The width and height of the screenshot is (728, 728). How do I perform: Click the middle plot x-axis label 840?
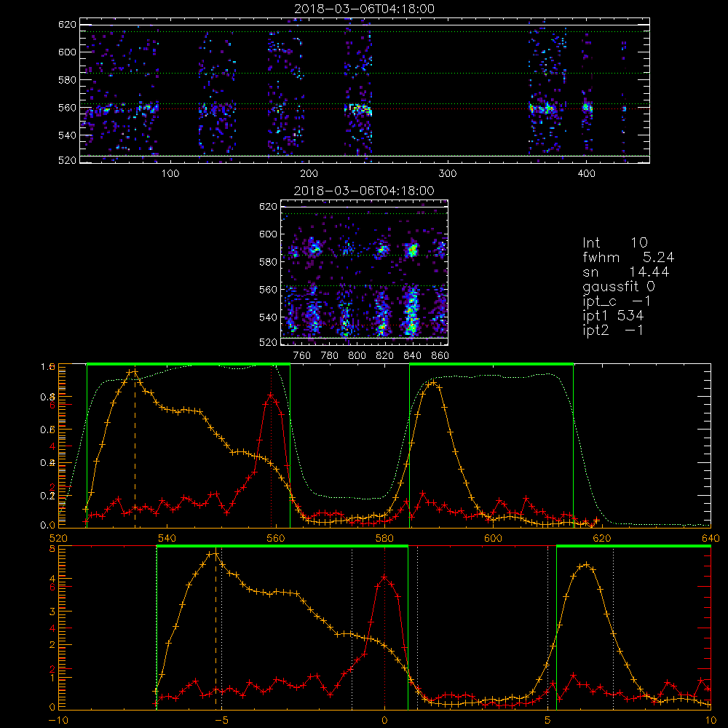412,356
